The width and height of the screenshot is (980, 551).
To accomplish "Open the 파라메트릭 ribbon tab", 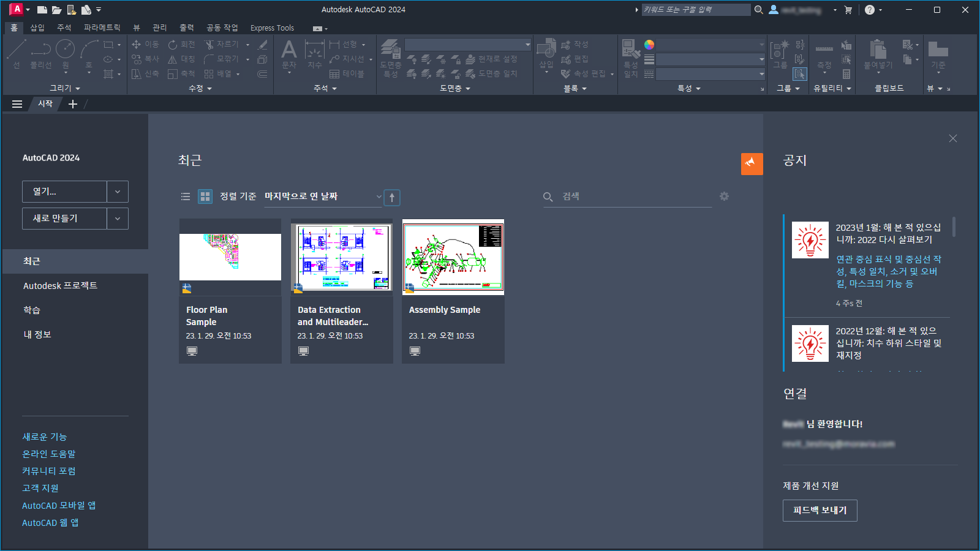I will coord(102,28).
